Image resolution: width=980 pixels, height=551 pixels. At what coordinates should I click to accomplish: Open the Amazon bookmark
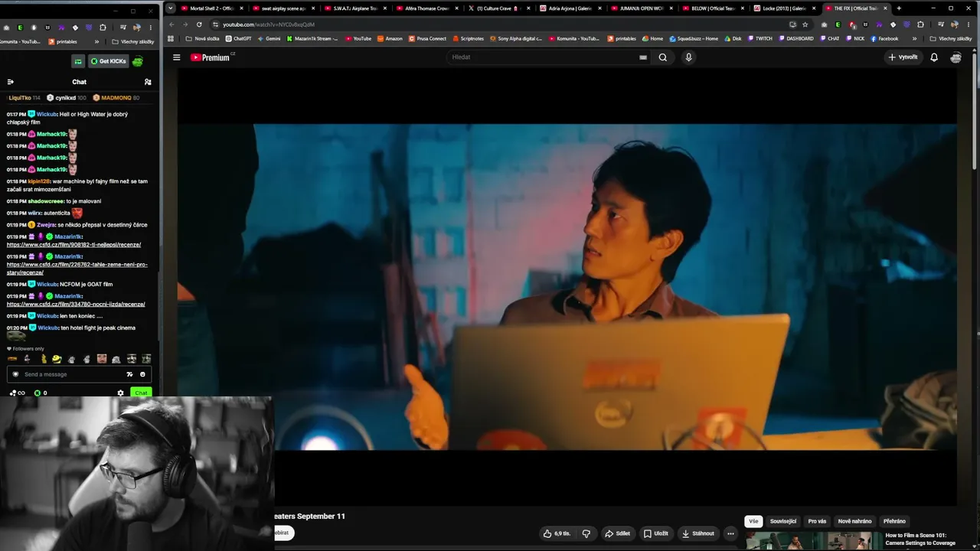point(390,38)
